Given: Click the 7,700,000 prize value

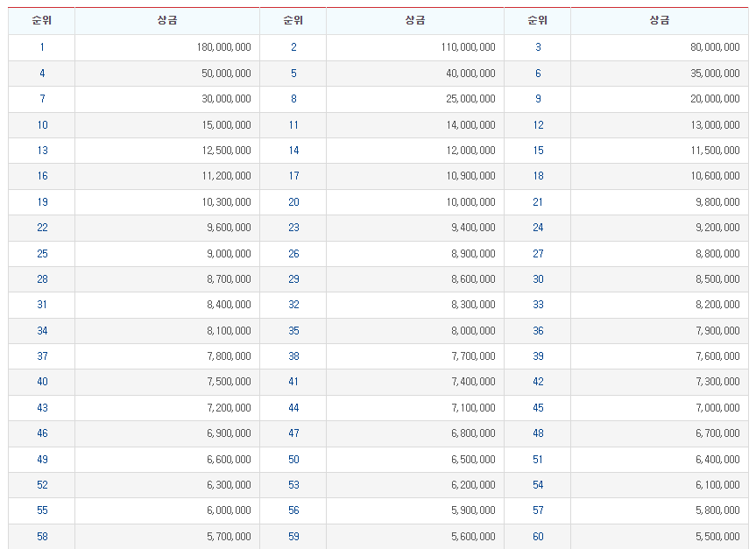Looking at the screenshot, I should (x=473, y=356).
